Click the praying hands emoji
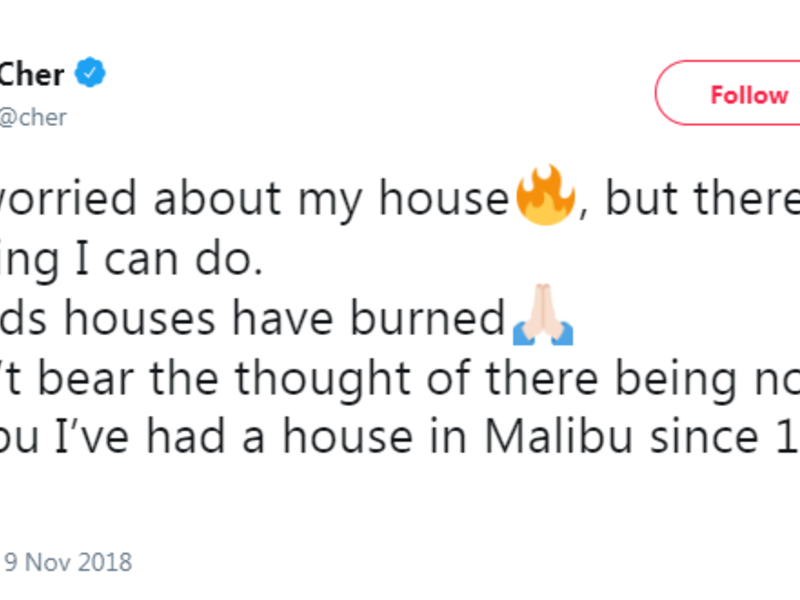 click(542, 320)
